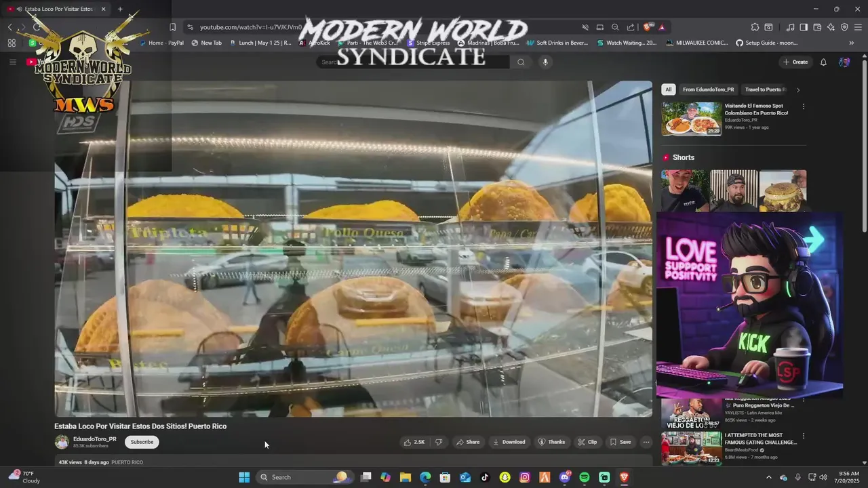Viewport: 868px width, 488px height.
Task: Open the Home - PayPal bookmark
Action: (x=161, y=43)
